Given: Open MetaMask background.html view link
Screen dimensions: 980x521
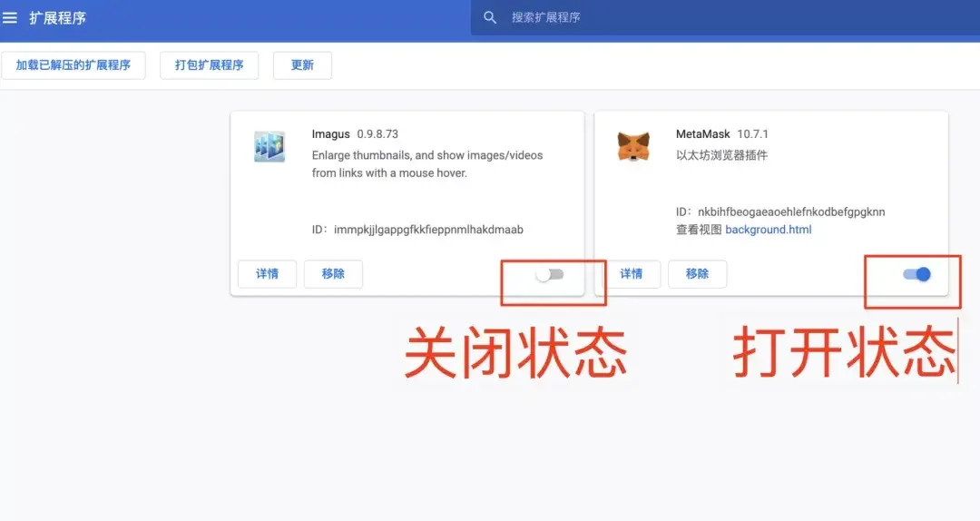Looking at the screenshot, I should tap(769, 230).
